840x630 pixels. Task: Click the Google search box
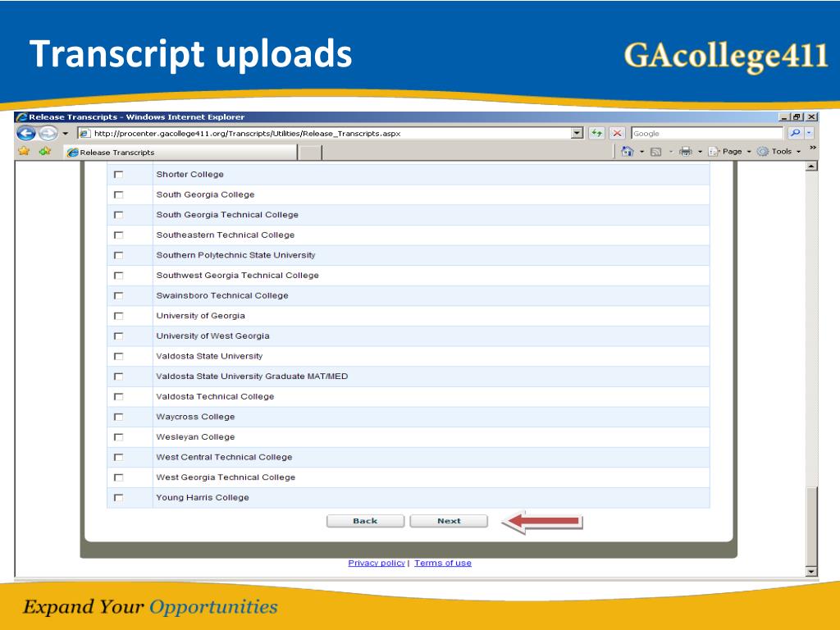pyautogui.click(x=706, y=134)
